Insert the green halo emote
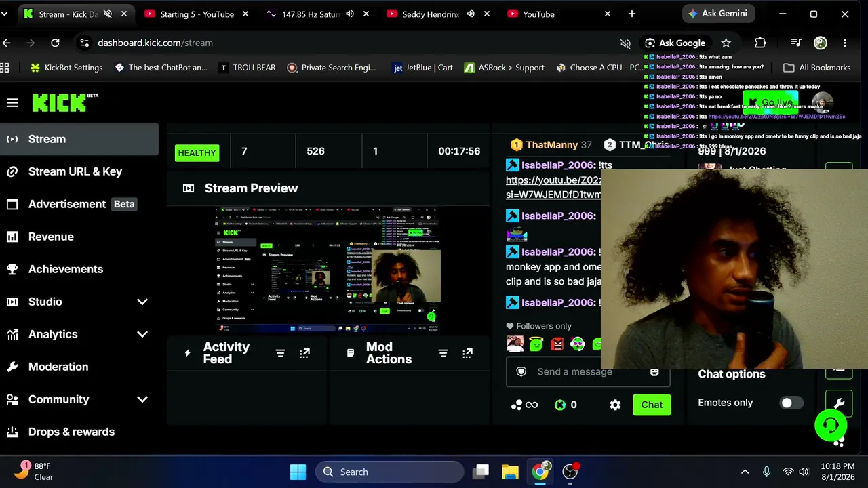The width and height of the screenshot is (868, 488). tap(536, 344)
